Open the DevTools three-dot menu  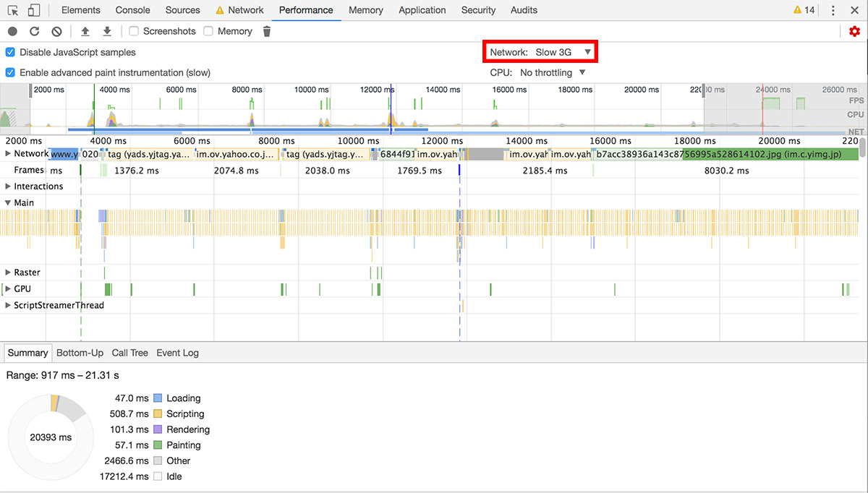tap(833, 10)
